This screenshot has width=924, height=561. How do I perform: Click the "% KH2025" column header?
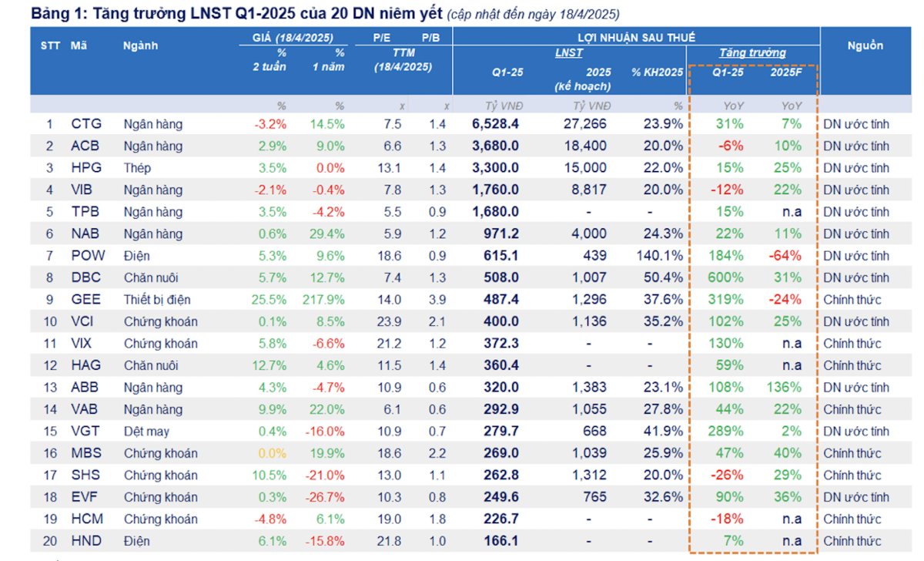pyautogui.click(x=657, y=72)
